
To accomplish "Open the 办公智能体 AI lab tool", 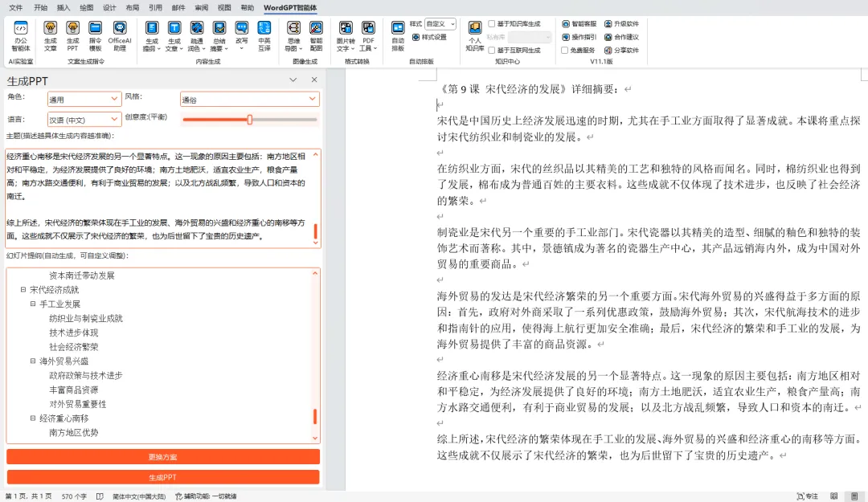I will 20,36.
